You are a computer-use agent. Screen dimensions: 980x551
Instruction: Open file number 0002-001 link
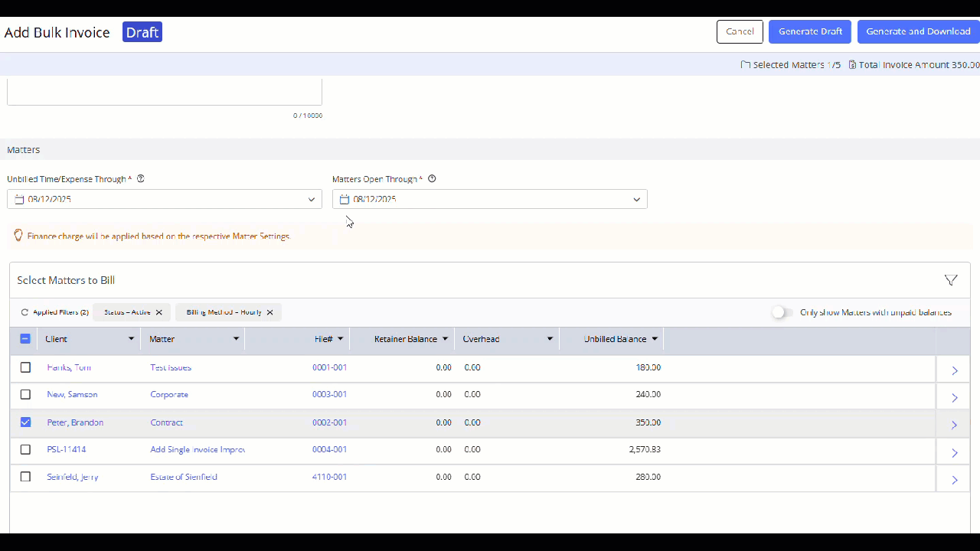(329, 422)
